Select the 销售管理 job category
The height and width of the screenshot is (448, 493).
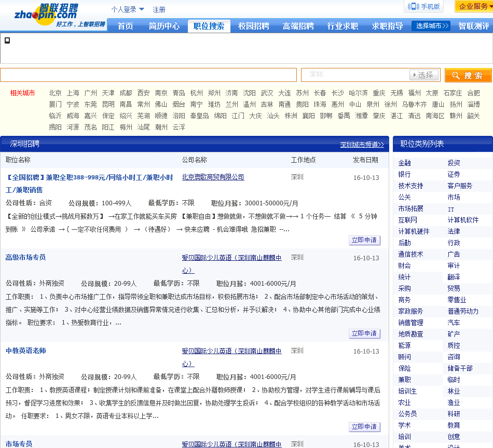pos(410,323)
